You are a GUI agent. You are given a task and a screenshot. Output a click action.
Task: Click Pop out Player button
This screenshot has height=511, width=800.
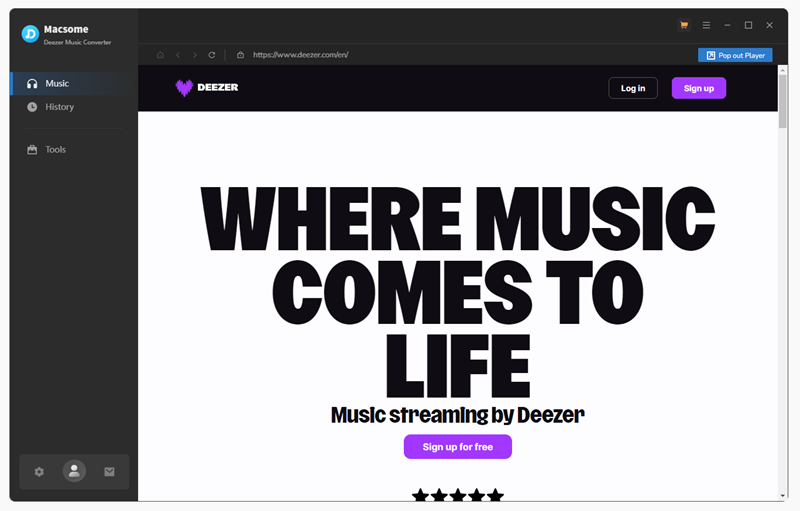[735, 55]
